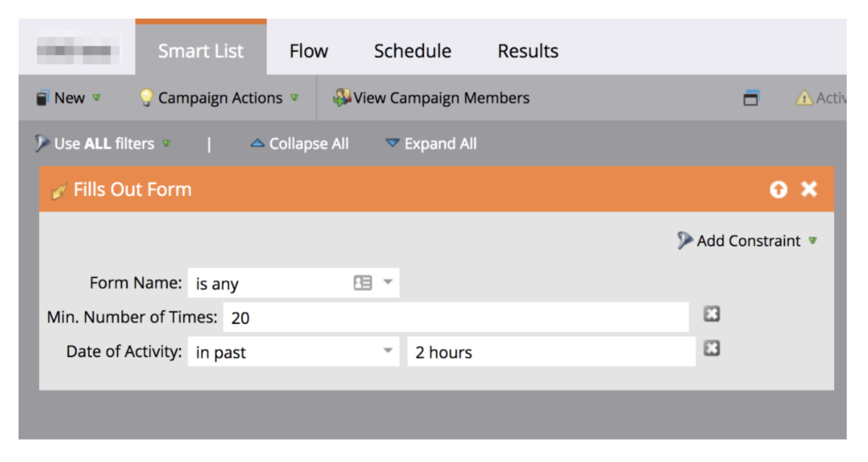Click the move-up arrow icon on Fills Out Form
Viewport: 868px width, 462px height.
(778, 190)
